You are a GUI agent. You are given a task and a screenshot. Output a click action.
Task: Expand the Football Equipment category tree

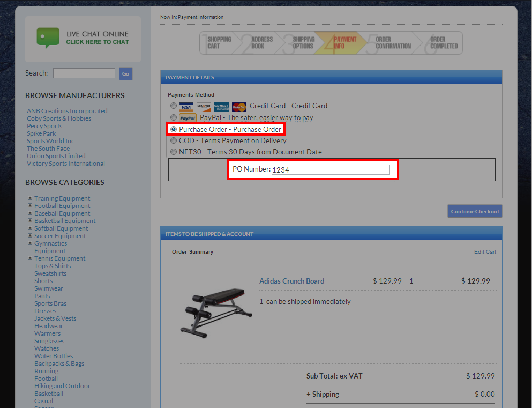point(30,206)
